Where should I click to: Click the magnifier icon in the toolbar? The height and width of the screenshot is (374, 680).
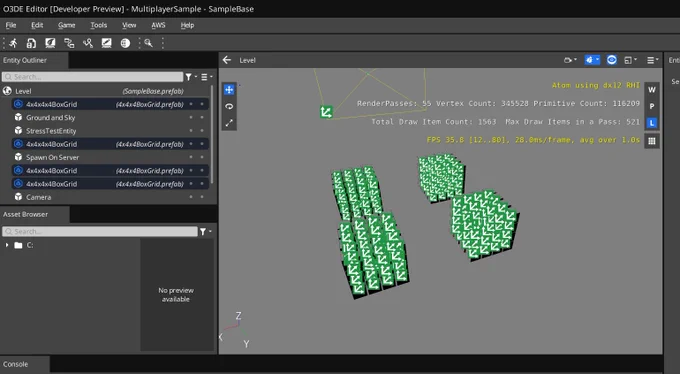(148, 43)
